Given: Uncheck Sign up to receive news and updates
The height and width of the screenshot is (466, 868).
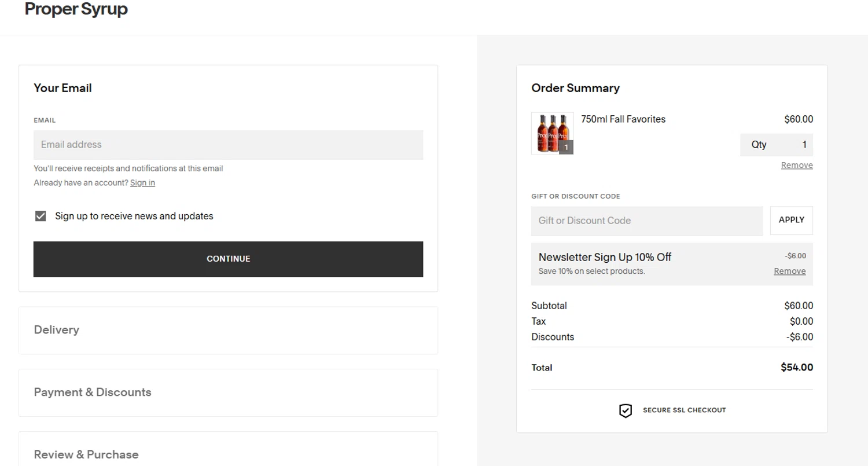Looking at the screenshot, I should click(41, 216).
